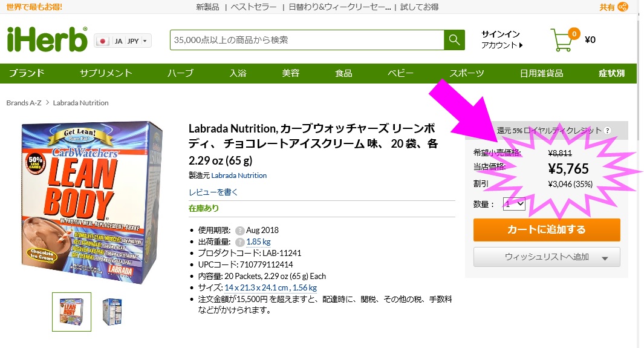Open the 美容 category menu
644x348 pixels.
coord(290,73)
